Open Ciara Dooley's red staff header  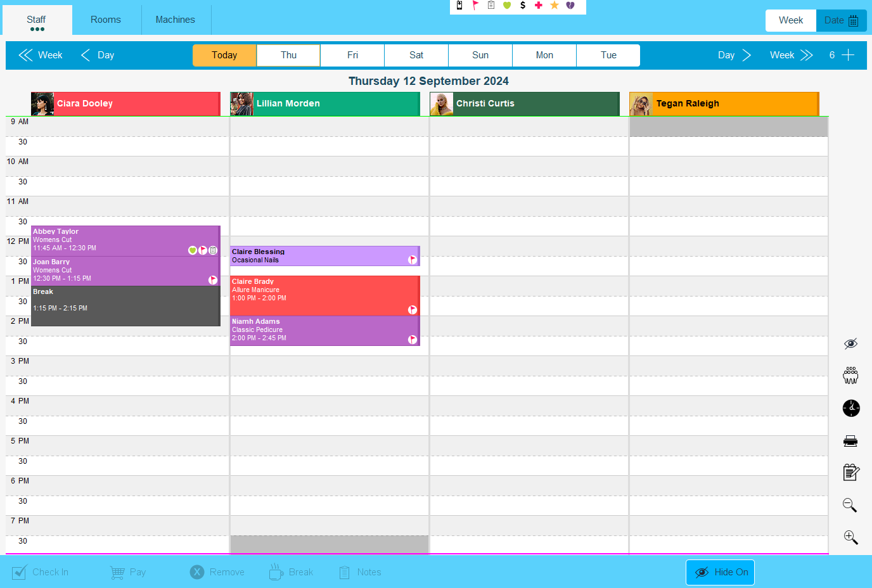pyautogui.click(x=125, y=104)
